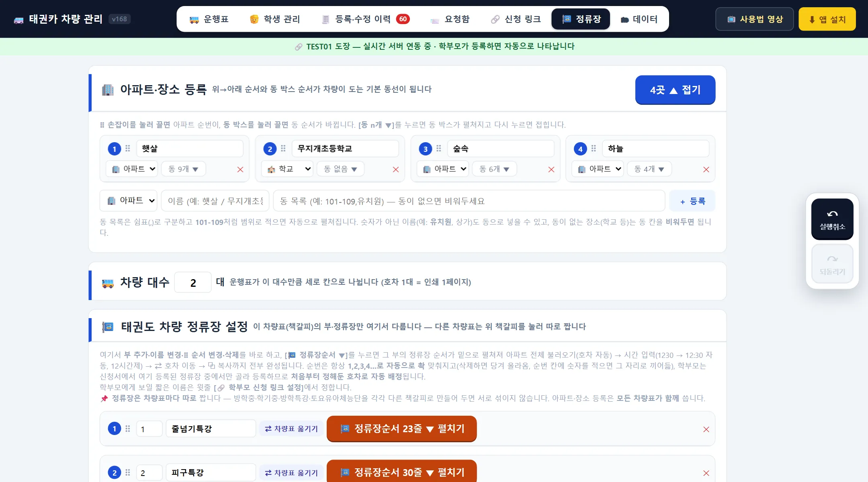Click the 앱 설치 button
Screen dimensions: 868x482
827,19
